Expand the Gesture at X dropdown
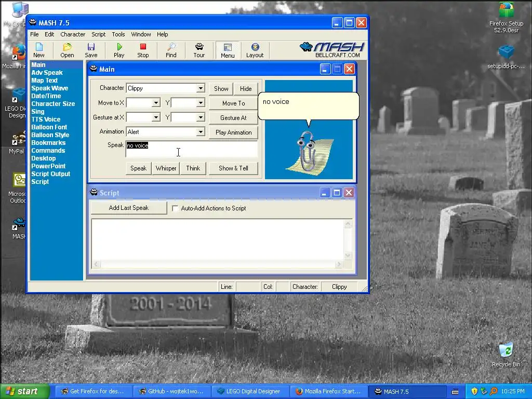The image size is (532, 399). click(x=156, y=117)
